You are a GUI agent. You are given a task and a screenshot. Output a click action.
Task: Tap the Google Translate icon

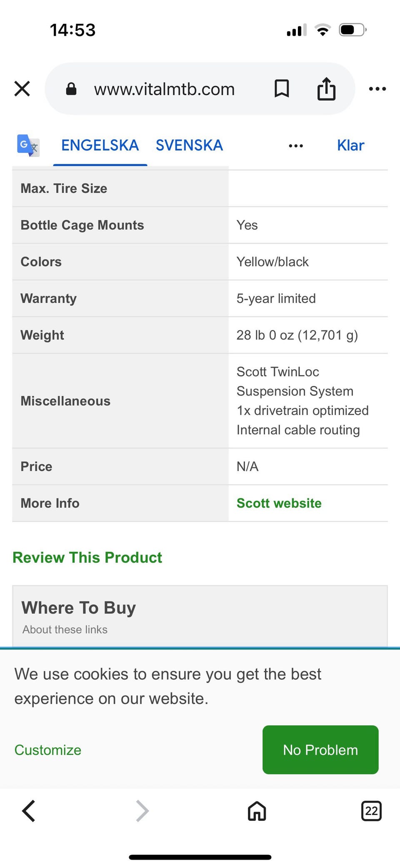pyautogui.click(x=28, y=146)
